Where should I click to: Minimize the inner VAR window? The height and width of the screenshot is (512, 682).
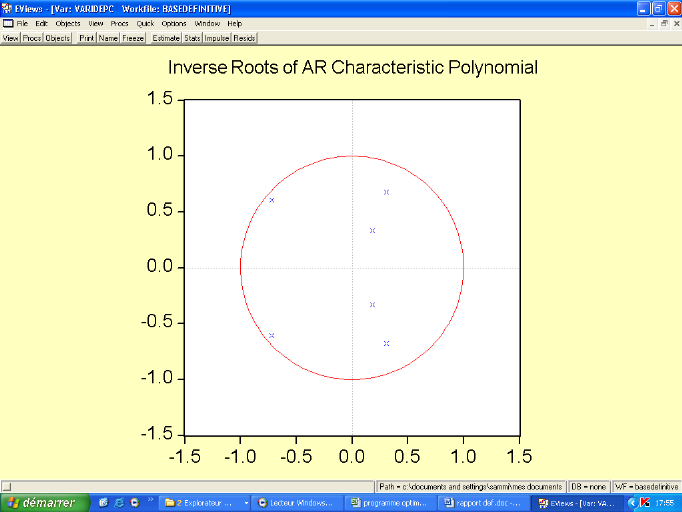[x=652, y=24]
